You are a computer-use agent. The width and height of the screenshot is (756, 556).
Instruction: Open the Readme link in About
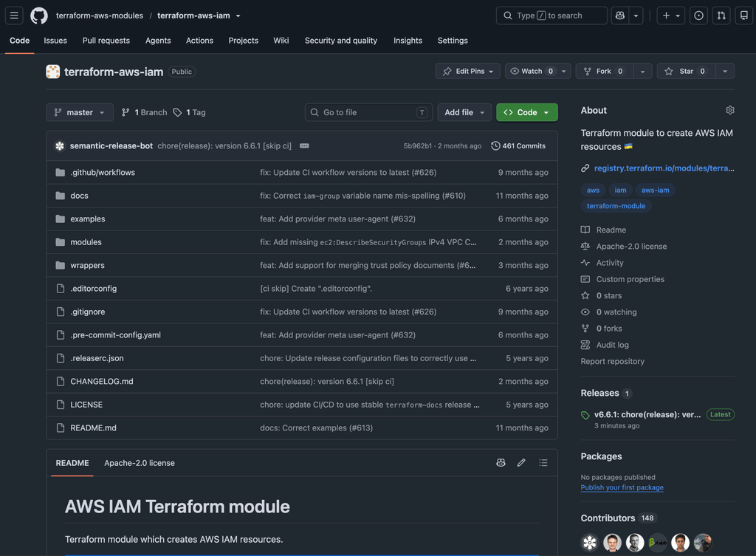pos(611,230)
